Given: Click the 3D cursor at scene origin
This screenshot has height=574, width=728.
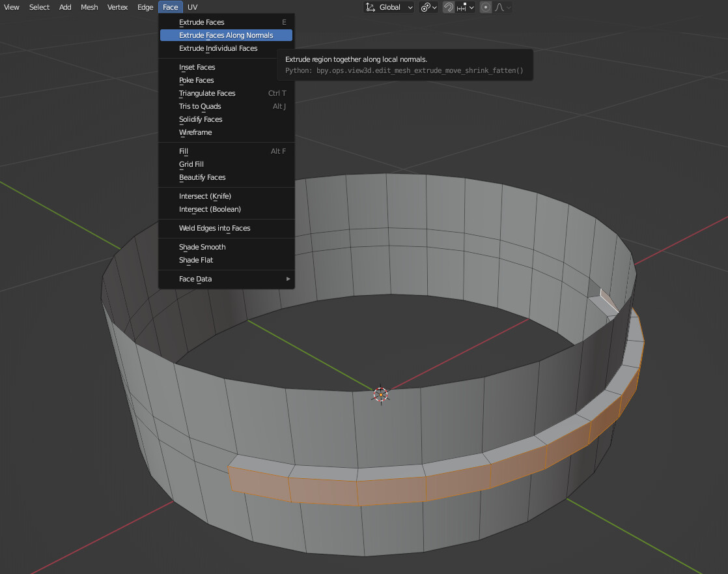Looking at the screenshot, I should pos(380,394).
